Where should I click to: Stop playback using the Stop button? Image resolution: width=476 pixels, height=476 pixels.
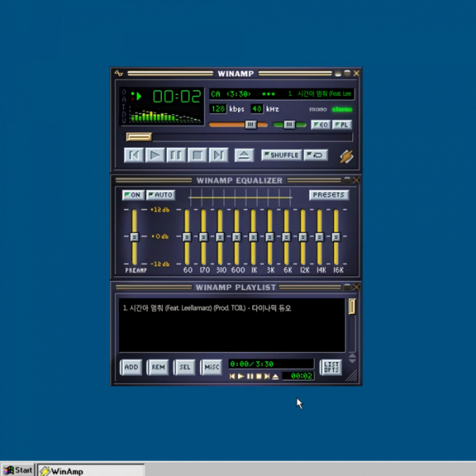[x=198, y=155]
